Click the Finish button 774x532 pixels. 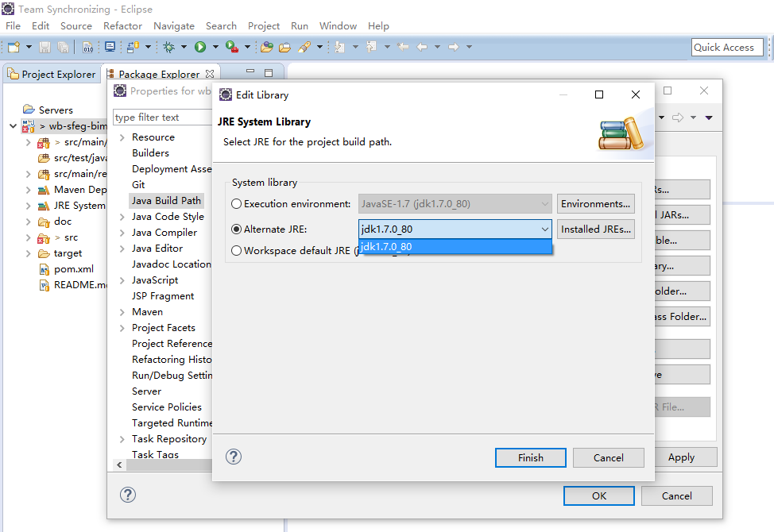[531, 457]
